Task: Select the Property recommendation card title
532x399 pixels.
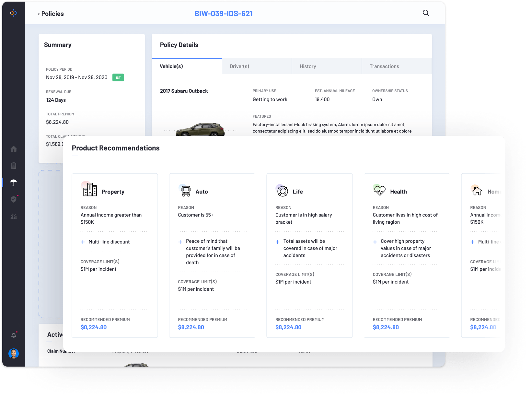Action: [x=113, y=192]
